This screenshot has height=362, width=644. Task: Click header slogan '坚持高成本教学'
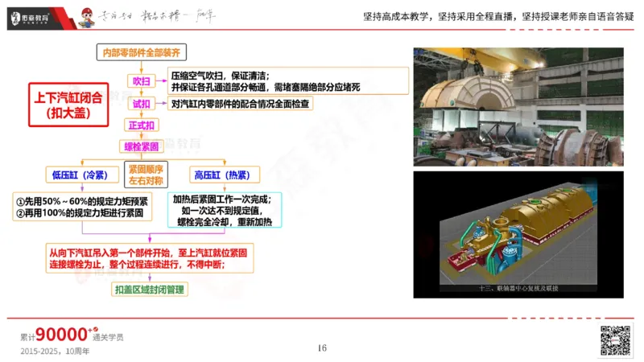pyautogui.click(x=395, y=16)
